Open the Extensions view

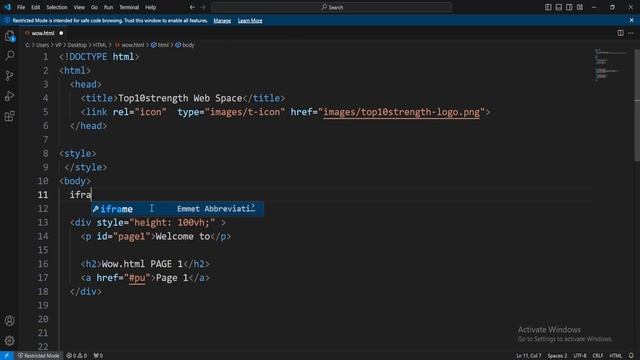point(9,116)
